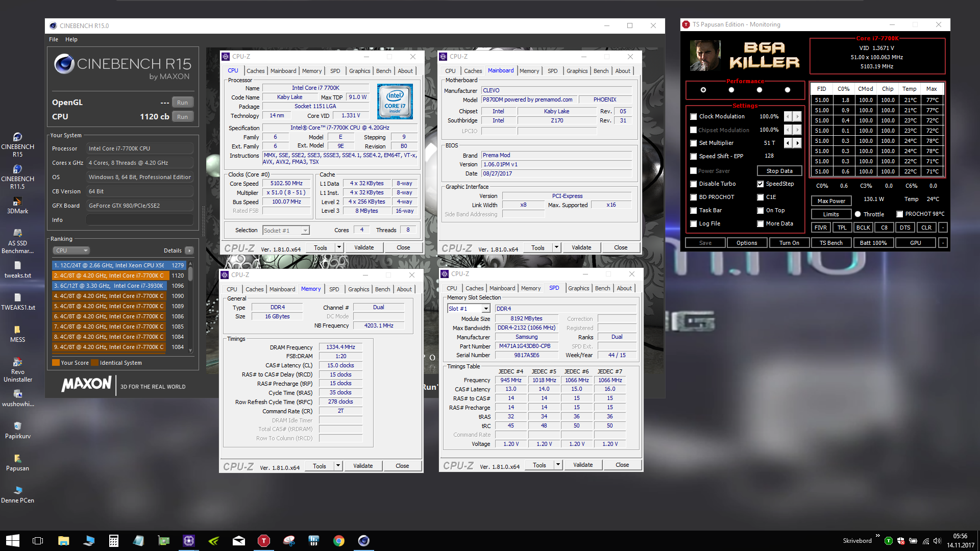Open Google Chrome from the taskbar
The image size is (980, 551).
point(339,541)
